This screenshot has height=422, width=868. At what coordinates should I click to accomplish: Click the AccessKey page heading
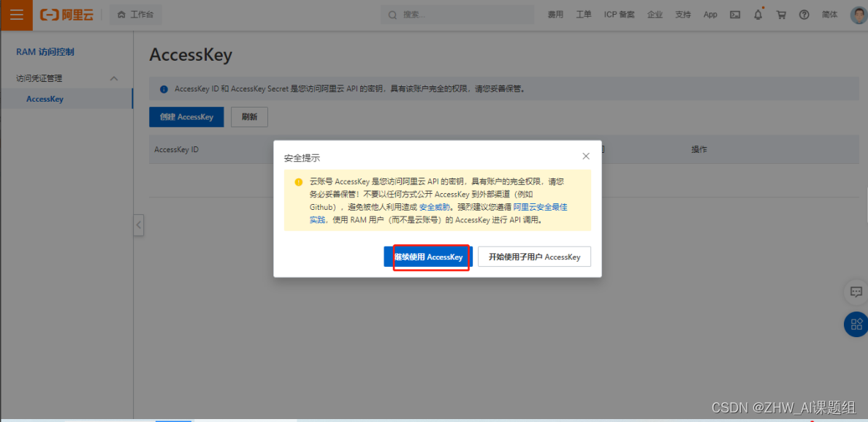click(191, 55)
